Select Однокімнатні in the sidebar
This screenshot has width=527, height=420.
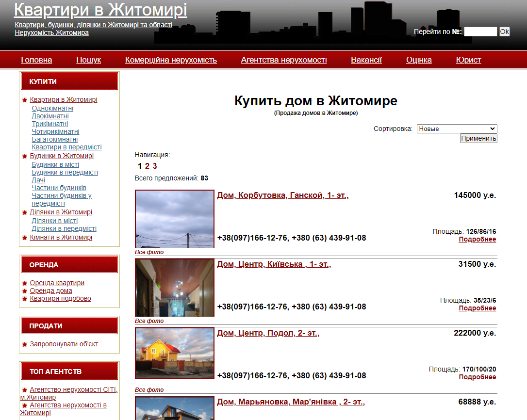52,108
